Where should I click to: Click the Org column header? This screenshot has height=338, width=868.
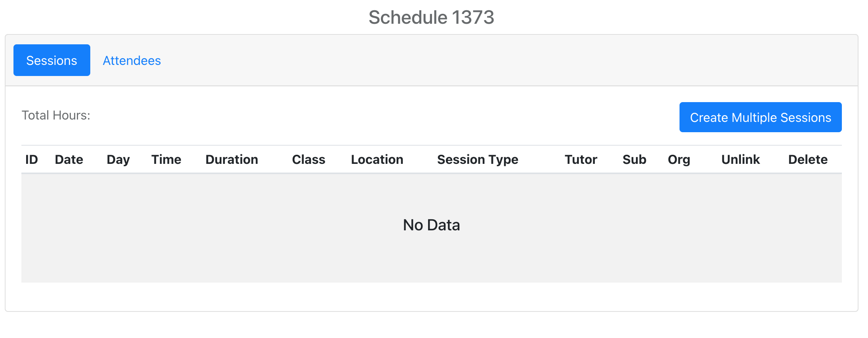point(679,160)
